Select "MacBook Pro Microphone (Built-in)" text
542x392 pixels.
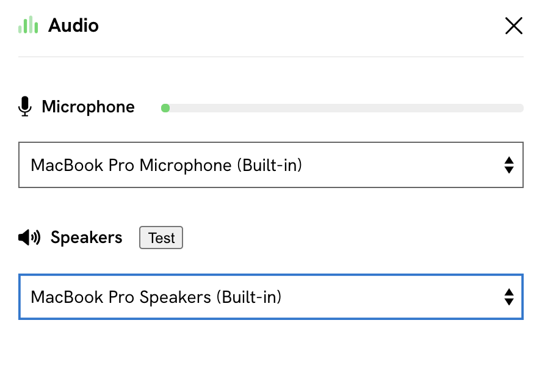166,165
